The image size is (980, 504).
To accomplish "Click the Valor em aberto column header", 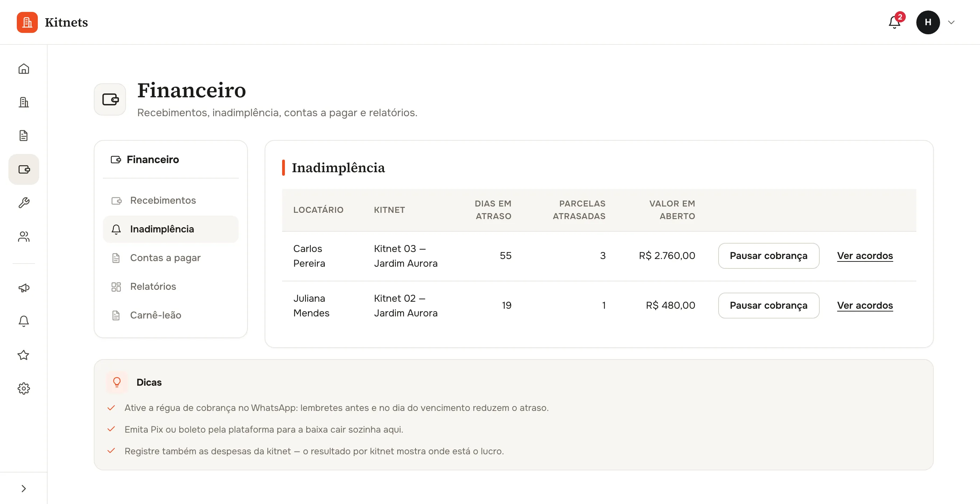I will point(672,210).
